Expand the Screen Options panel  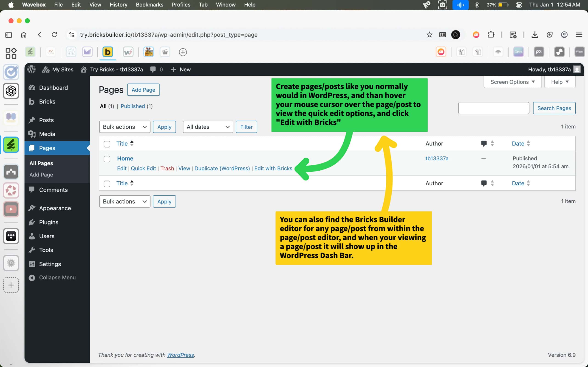click(512, 82)
